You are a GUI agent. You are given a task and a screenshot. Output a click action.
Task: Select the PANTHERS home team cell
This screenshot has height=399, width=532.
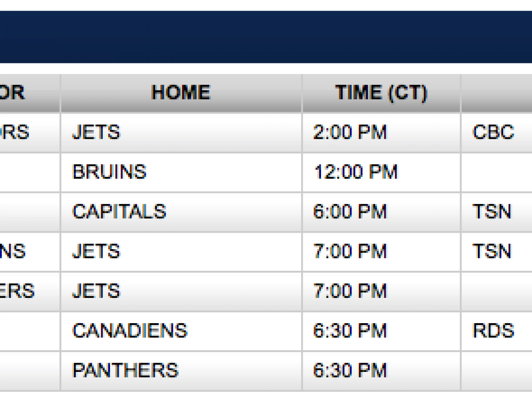[x=125, y=370]
